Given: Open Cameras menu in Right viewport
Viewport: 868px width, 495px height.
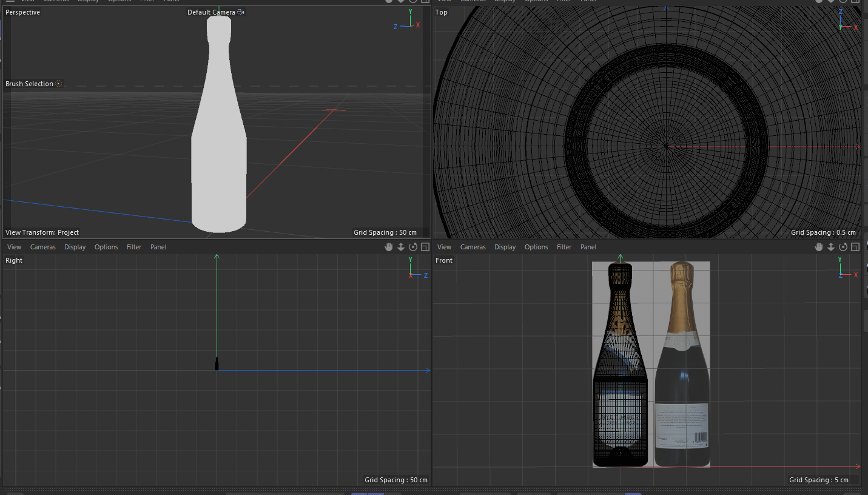Looking at the screenshot, I should (42, 247).
